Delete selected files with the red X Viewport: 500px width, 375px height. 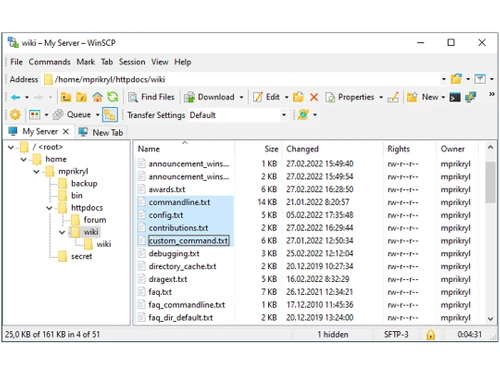314,97
